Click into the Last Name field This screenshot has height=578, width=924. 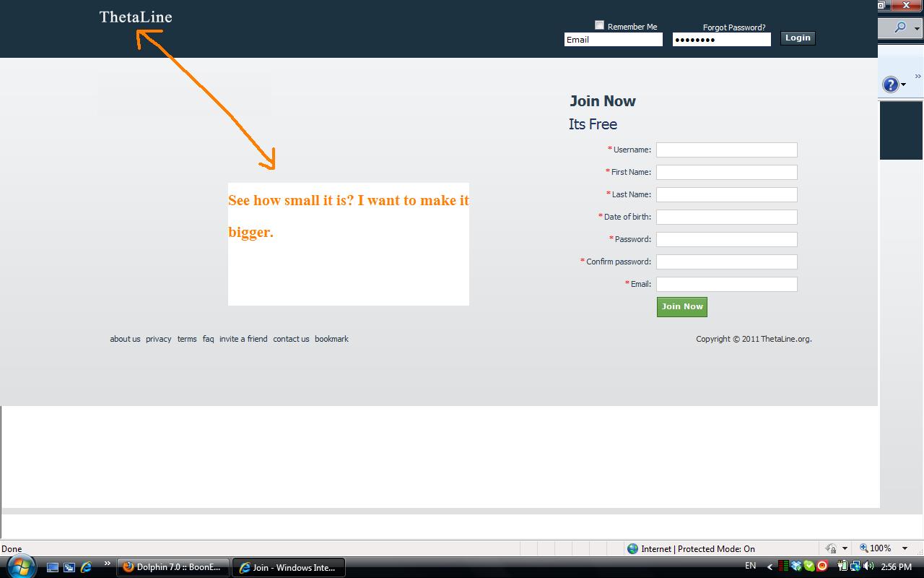[x=727, y=194]
